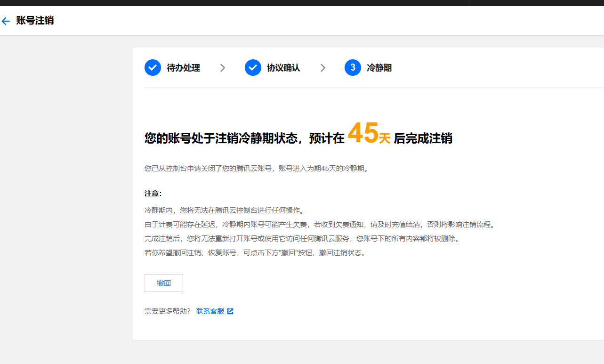Click the 需要更多帮助? text
Viewport: 604px width, 364px height.
(x=168, y=311)
